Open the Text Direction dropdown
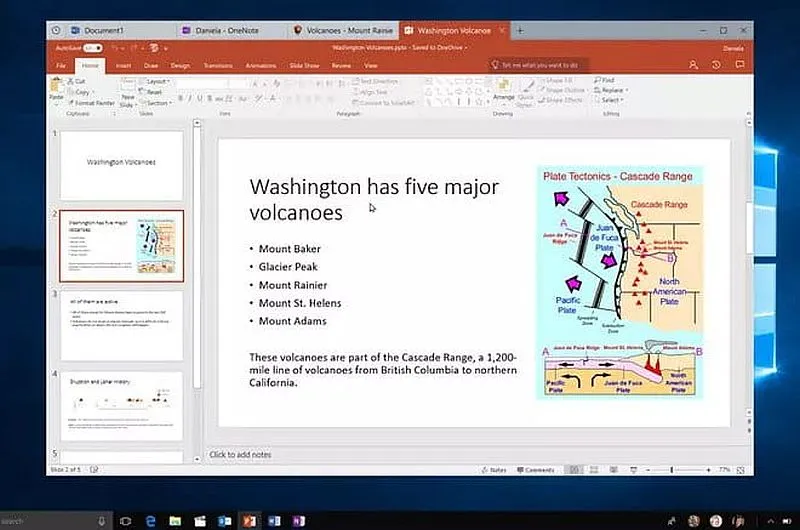This screenshot has height=530, width=800. (x=377, y=81)
